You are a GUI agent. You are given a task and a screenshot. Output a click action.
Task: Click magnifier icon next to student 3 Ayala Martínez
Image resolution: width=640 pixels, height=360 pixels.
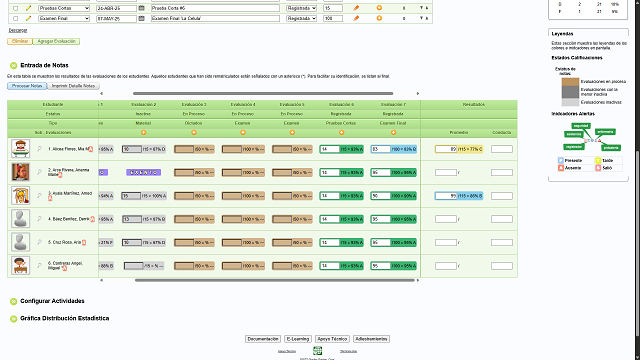[40, 196]
